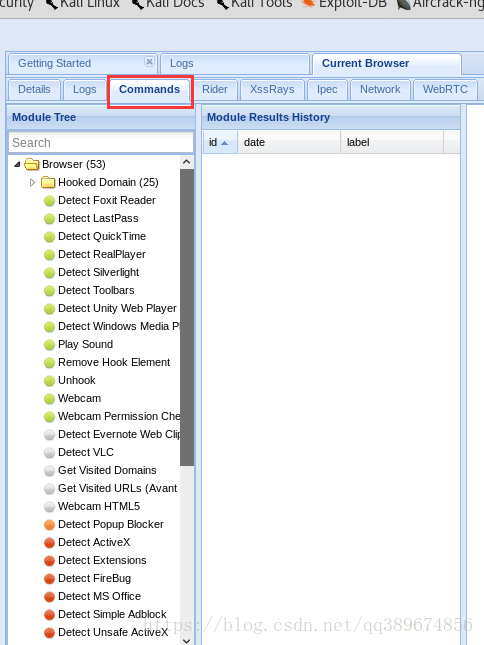
Task: Click the module tree scrollbar thumb
Action: click(x=187, y=318)
